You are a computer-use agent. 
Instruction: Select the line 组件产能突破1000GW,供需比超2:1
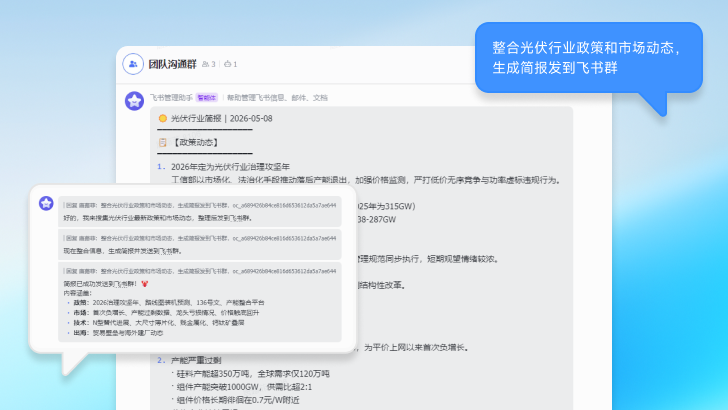(244, 387)
